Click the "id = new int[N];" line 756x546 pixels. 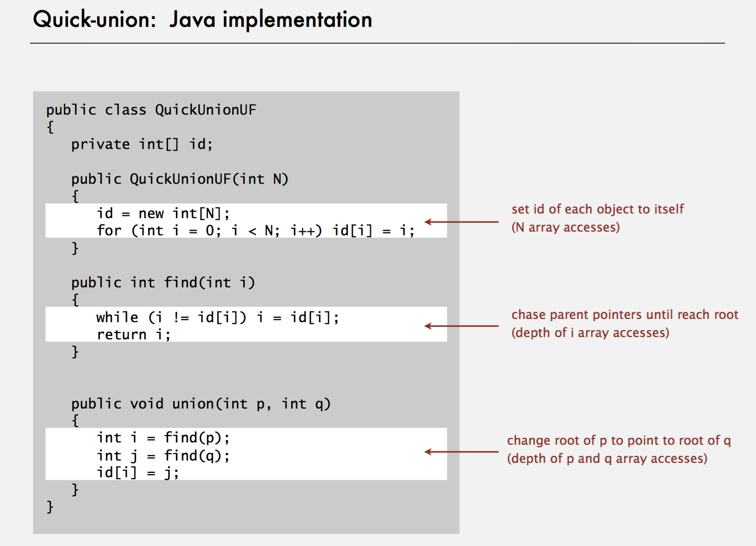pos(163,214)
